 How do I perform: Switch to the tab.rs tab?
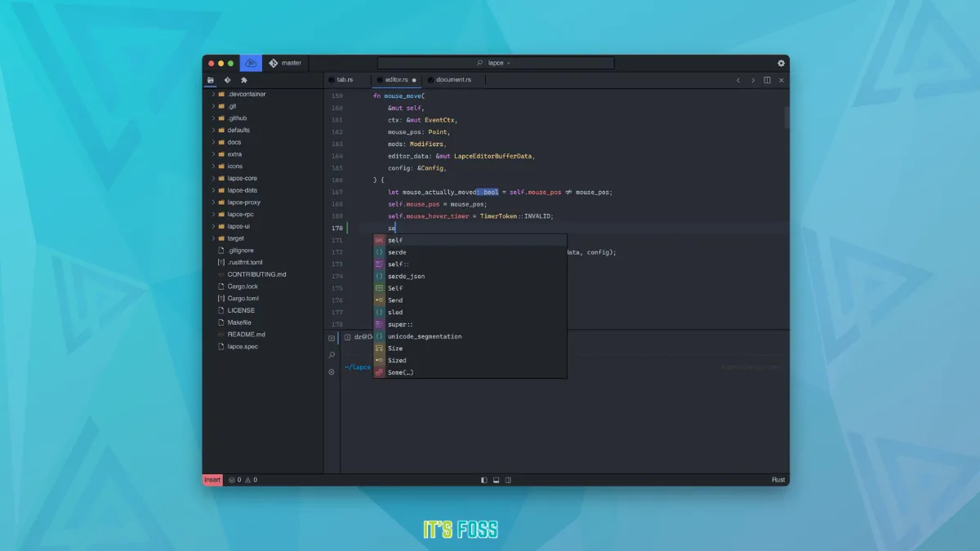[346, 80]
